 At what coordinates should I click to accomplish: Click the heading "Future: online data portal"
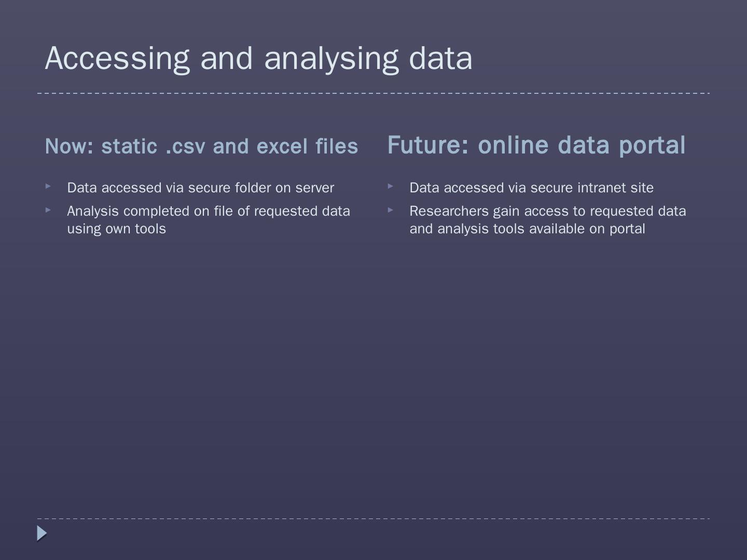[536, 145]
